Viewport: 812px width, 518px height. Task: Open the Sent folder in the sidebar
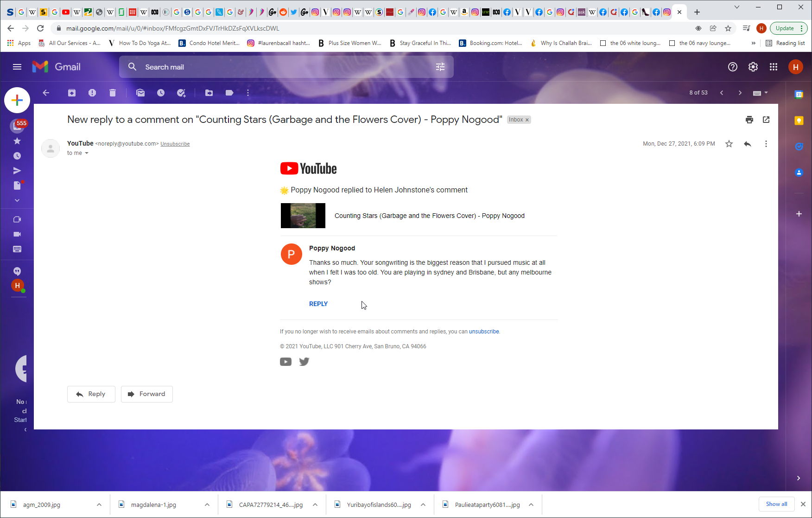[x=17, y=171]
